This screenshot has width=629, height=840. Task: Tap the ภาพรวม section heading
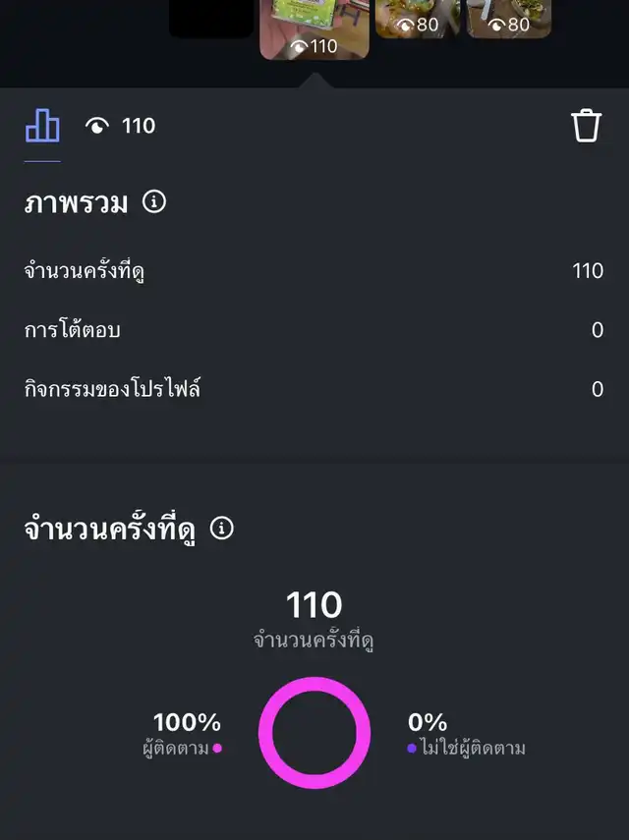pos(76,203)
